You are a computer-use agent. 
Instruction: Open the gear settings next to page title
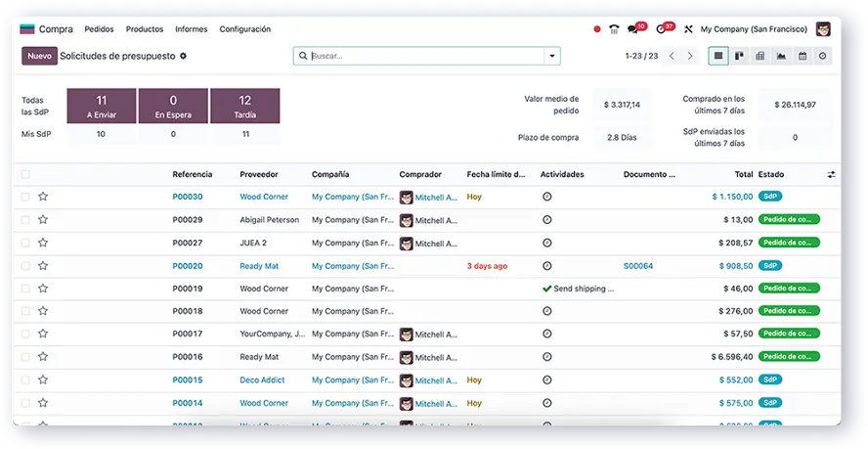184,56
